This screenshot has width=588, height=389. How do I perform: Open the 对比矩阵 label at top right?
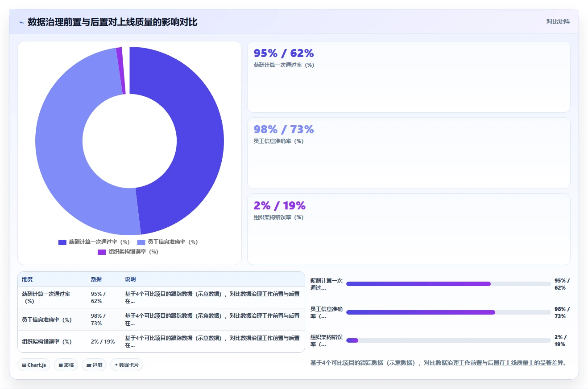[x=558, y=21]
